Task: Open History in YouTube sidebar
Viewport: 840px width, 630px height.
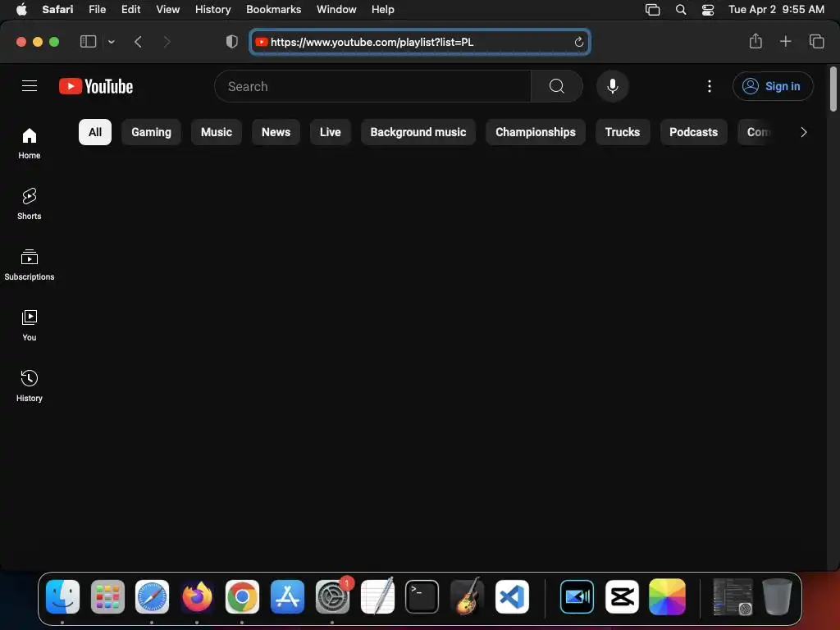Action: tap(30, 386)
